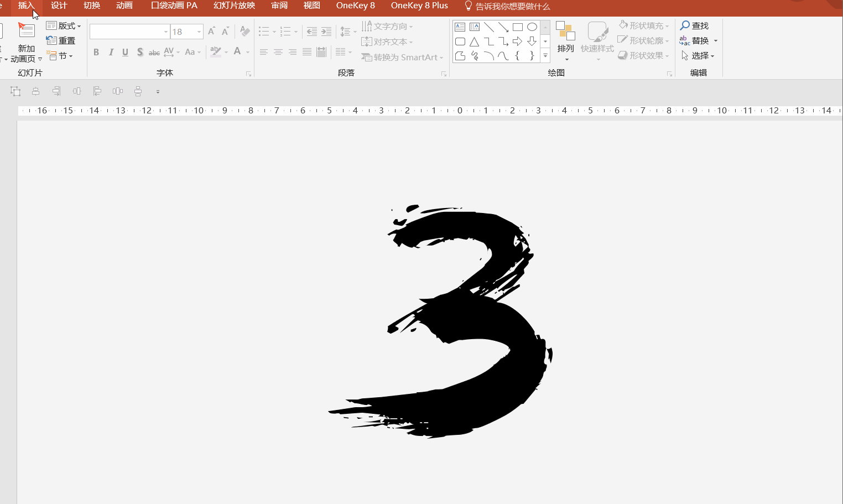
Task: Expand the font name combo box arrow
Action: coord(165,32)
